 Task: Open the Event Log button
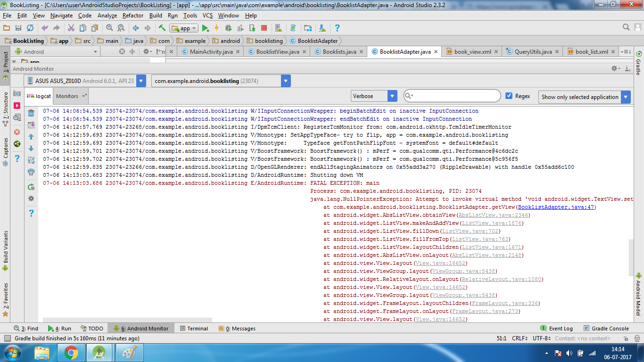click(557, 329)
